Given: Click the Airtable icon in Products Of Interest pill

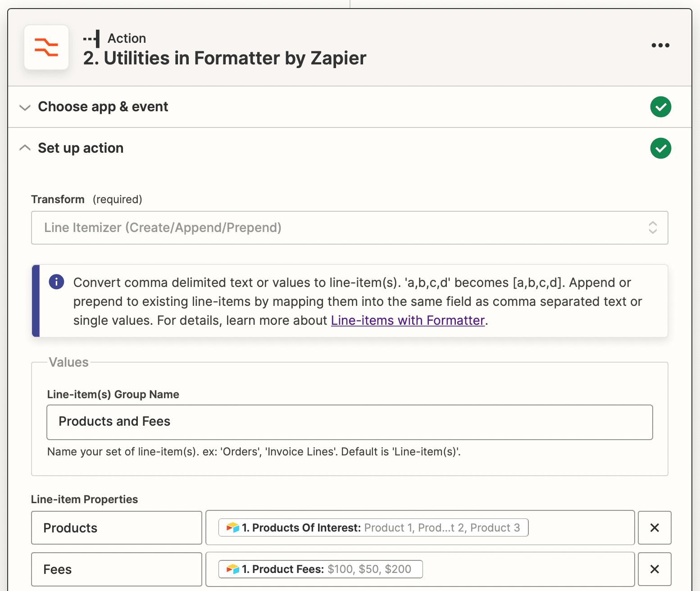Looking at the screenshot, I should coord(232,527).
